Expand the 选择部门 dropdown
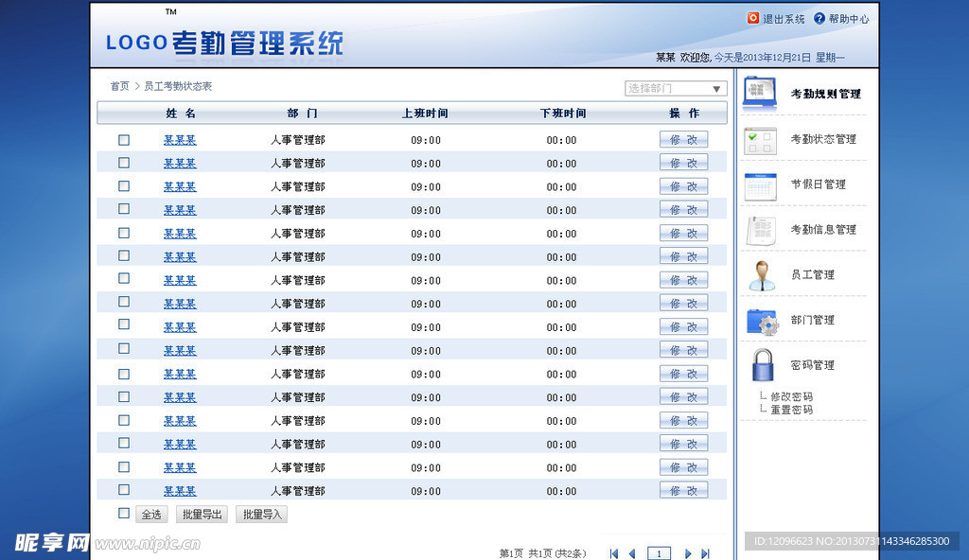Image resolution: width=969 pixels, height=560 pixels. (x=676, y=88)
